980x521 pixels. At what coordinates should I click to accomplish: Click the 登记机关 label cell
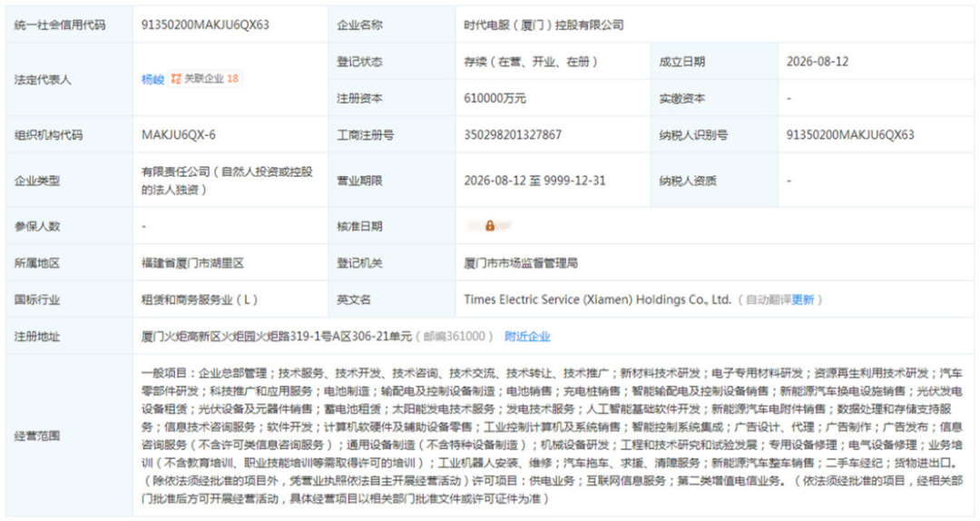point(392,262)
